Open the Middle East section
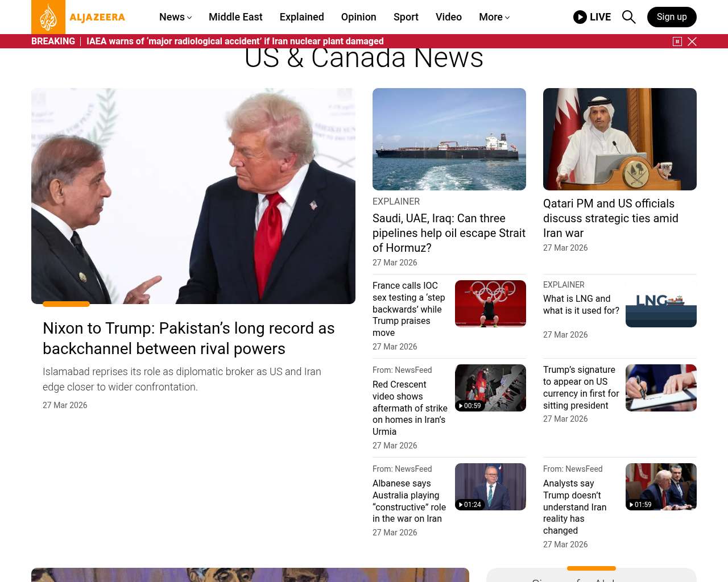728x582 pixels. [x=235, y=17]
